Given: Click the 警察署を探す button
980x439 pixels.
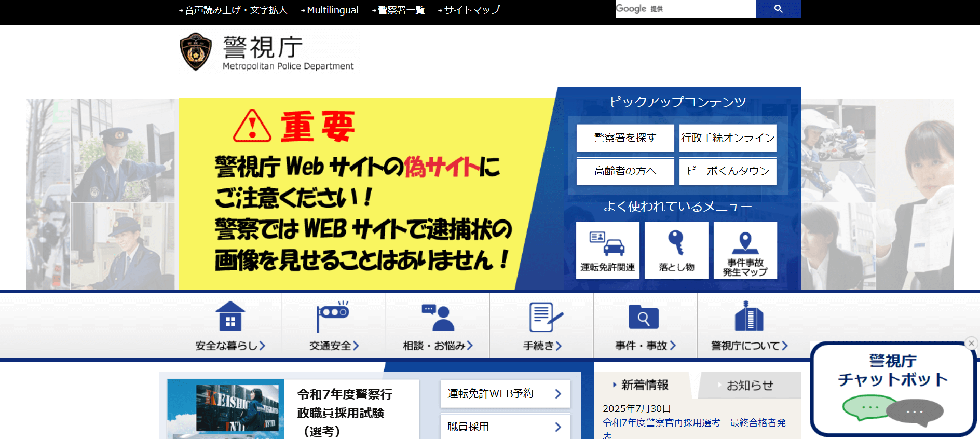Looking at the screenshot, I should [x=625, y=138].
